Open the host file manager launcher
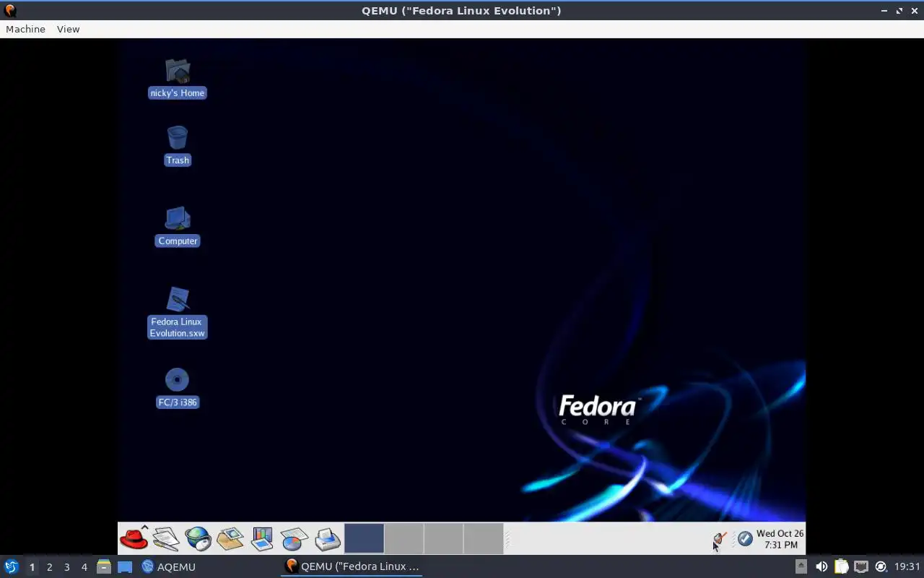Image resolution: width=924 pixels, height=578 pixels. click(104, 566)
